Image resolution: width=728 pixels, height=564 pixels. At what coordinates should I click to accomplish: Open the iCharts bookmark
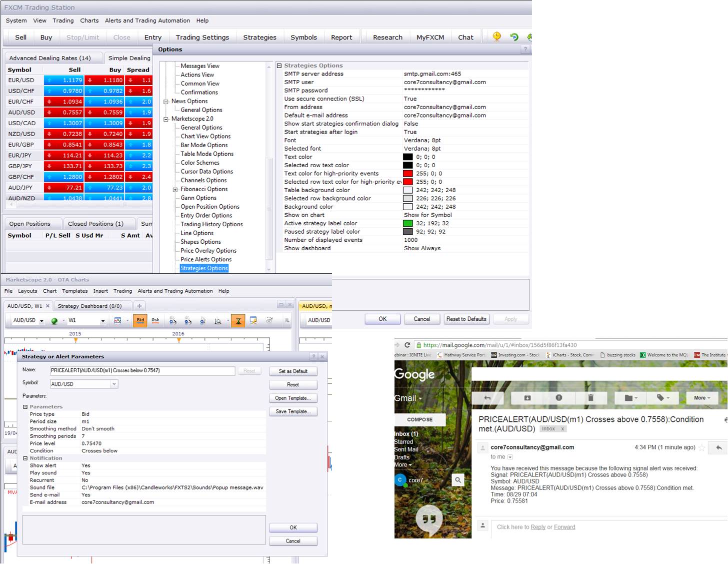coord(570,355)
